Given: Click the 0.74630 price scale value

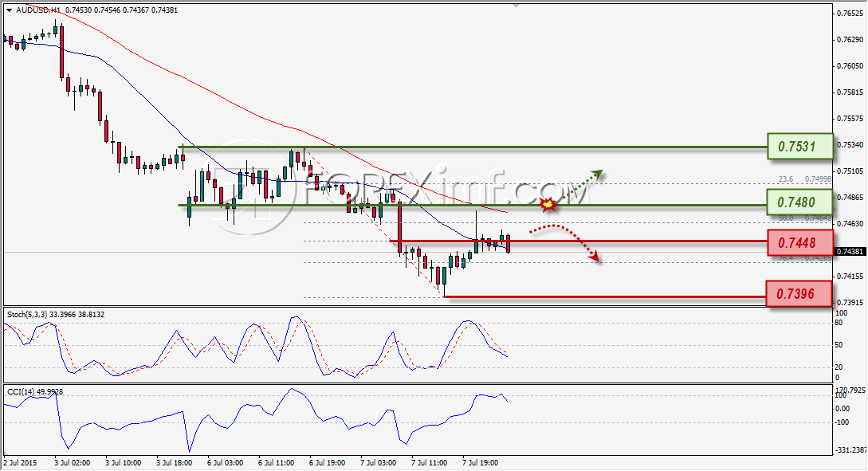Looking at the screenshot, I should pyautogui.click(x=850, y=224).
